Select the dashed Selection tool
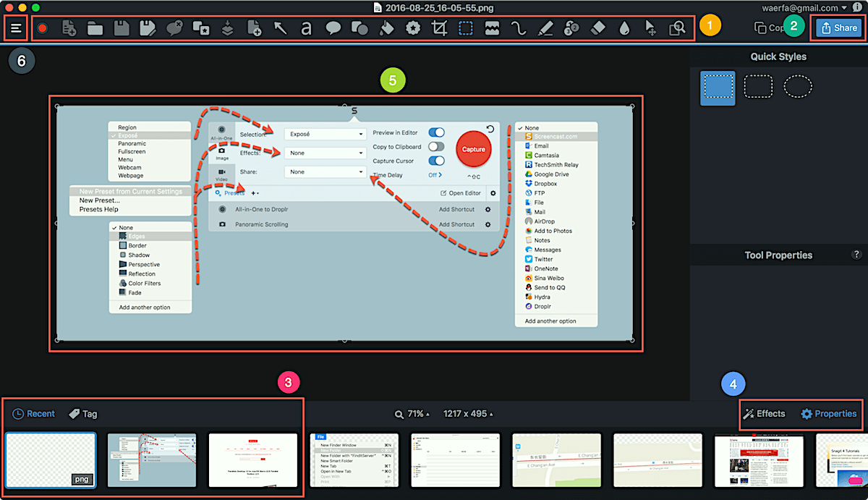868x500 pixels. coord(466,29)
